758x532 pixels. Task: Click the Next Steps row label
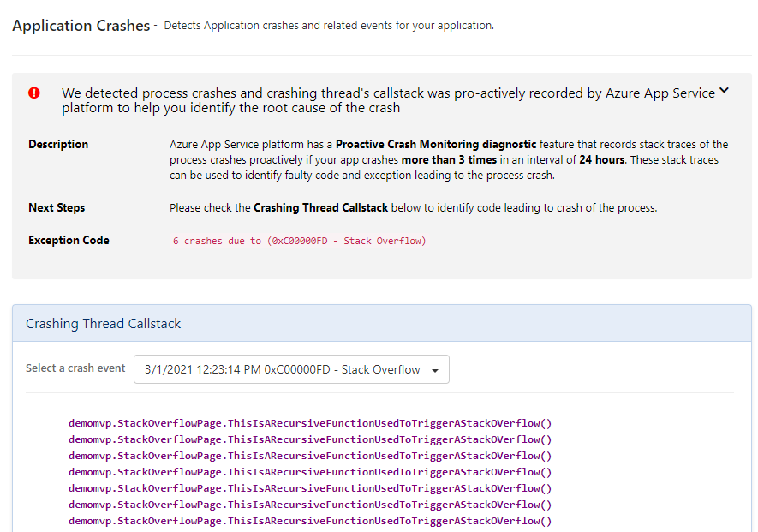(x=58, y=207)
